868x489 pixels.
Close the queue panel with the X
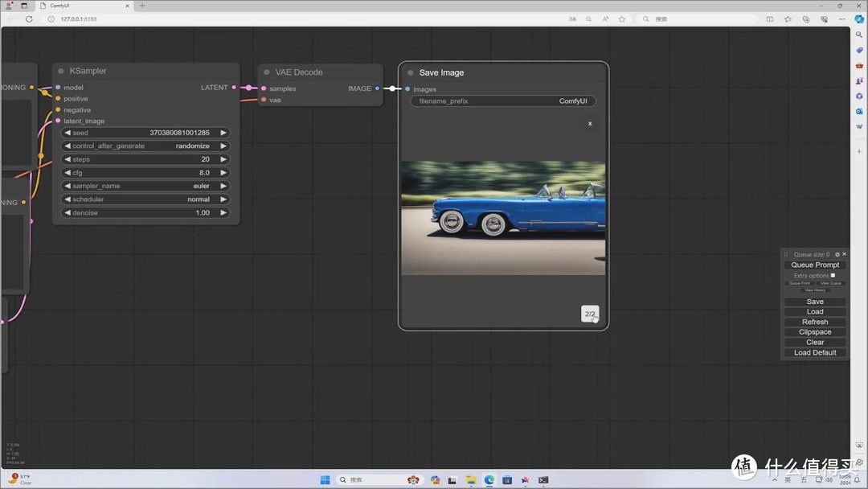pos(844,254)
